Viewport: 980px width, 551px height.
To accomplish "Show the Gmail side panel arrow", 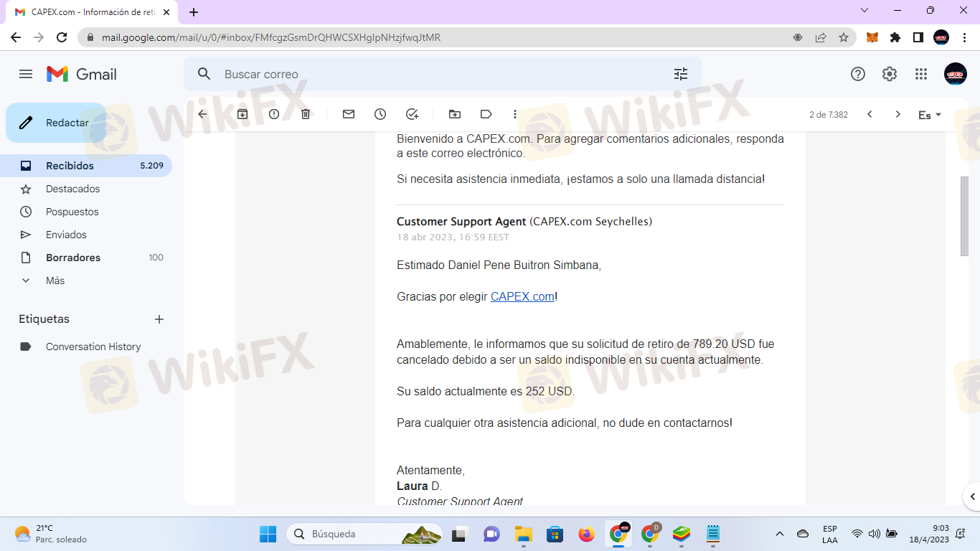I will coord(973,496).
